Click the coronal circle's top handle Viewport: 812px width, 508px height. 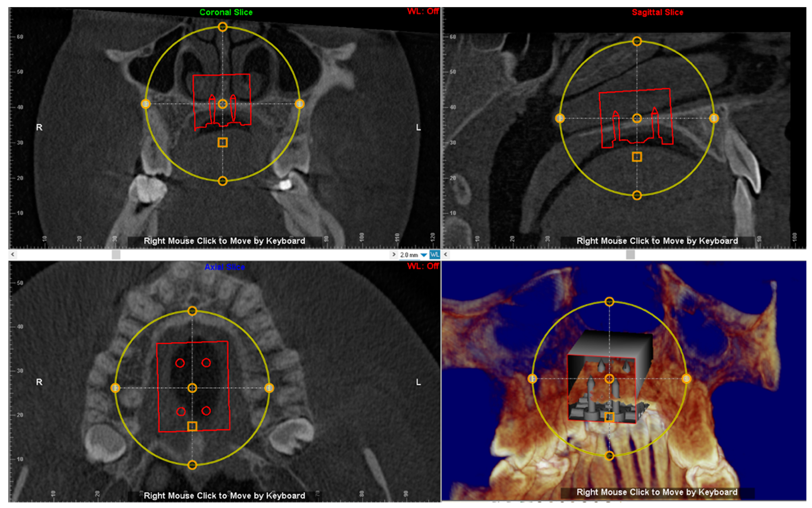click(x=222, y=27)
